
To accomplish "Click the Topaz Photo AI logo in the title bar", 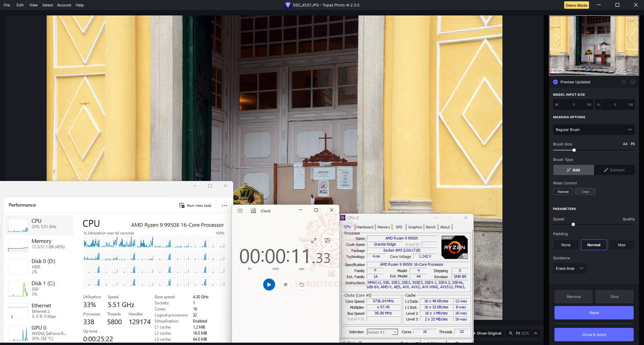I will pos(288,5).
